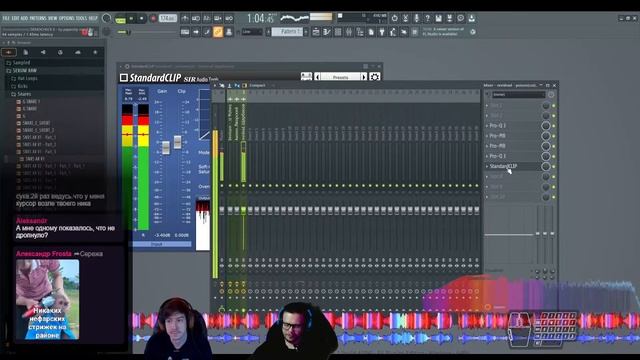Toggle the recording countdown icon
This screenshot has height=360, width=640.
click(x=207, y=18)
